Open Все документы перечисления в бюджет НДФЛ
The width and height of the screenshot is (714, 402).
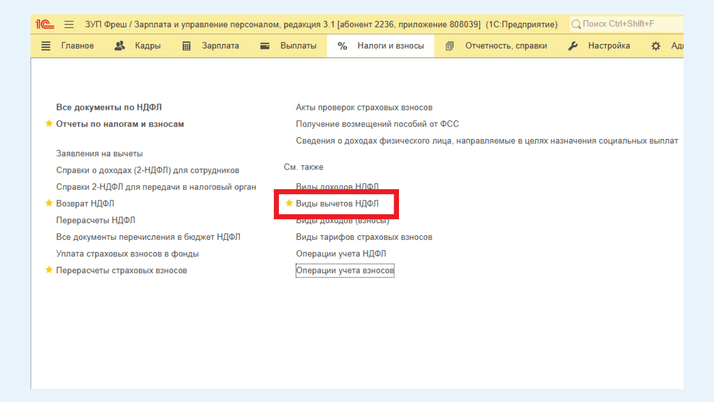pyautogui.click(x=148, y=237)
